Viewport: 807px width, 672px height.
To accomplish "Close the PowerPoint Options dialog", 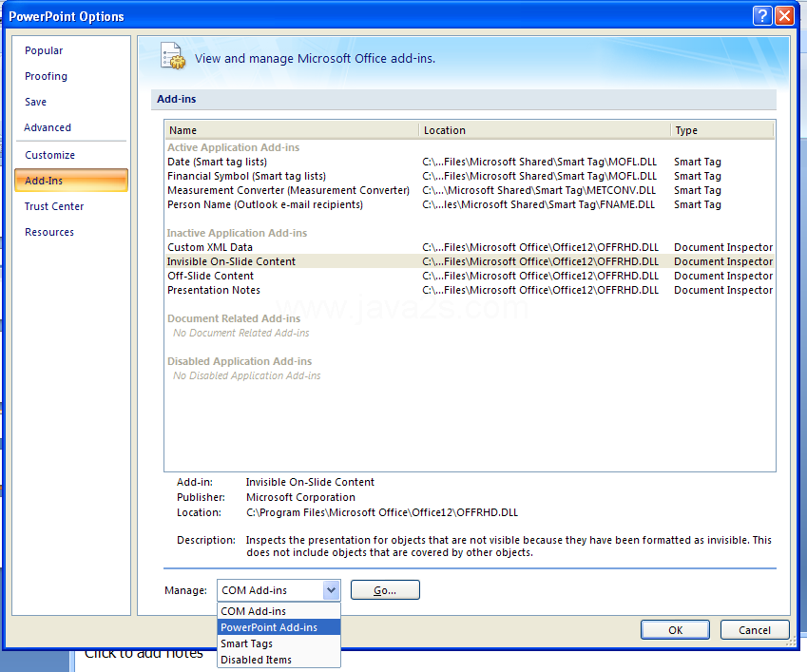I will pyautogui.click(x=784, y=16).
